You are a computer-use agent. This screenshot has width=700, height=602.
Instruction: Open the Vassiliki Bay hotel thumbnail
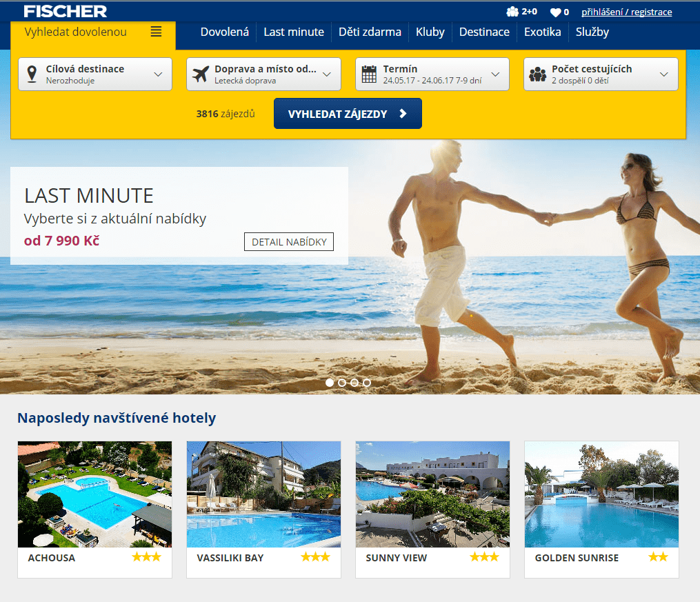[263, 494]
